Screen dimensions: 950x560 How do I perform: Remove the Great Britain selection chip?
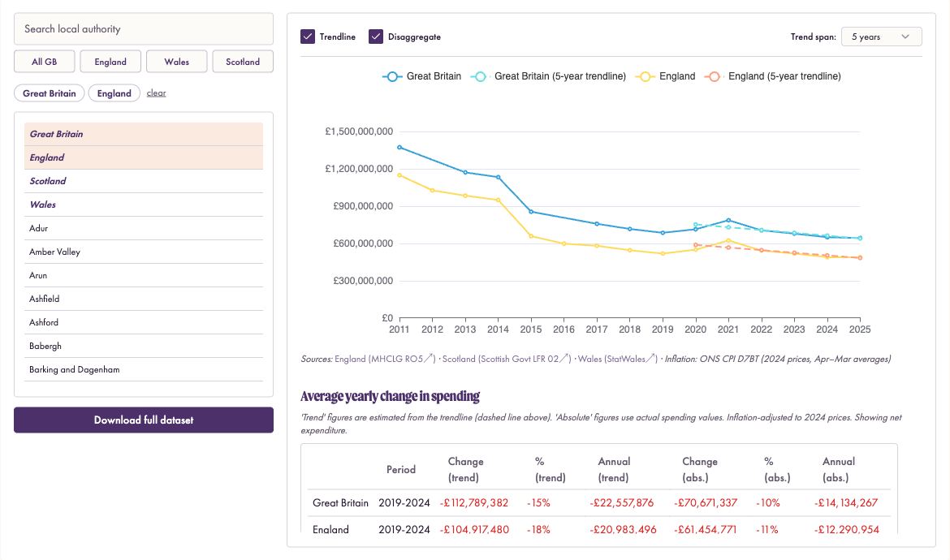click(x=49, y=93)
